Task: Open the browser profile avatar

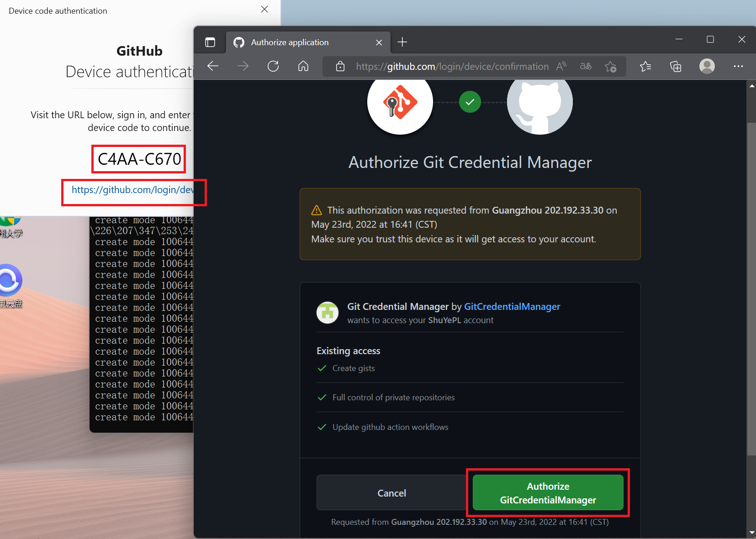Action: click(x=707, y=66)
